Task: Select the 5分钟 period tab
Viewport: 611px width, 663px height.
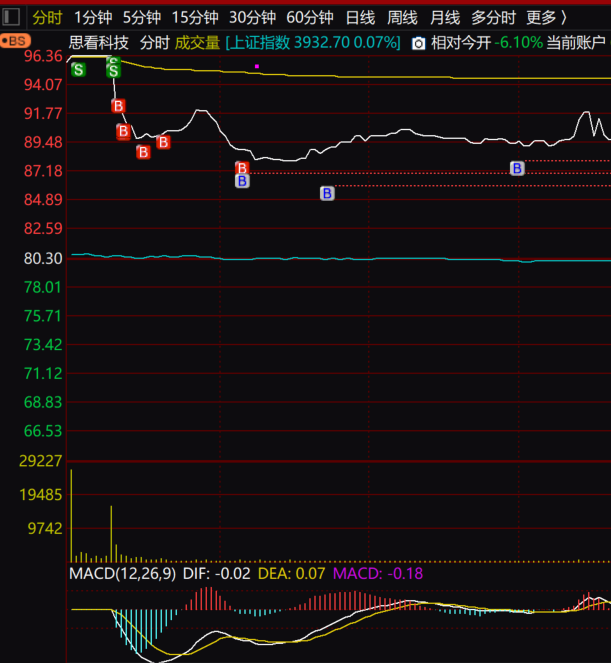Action: coord(142,18)
